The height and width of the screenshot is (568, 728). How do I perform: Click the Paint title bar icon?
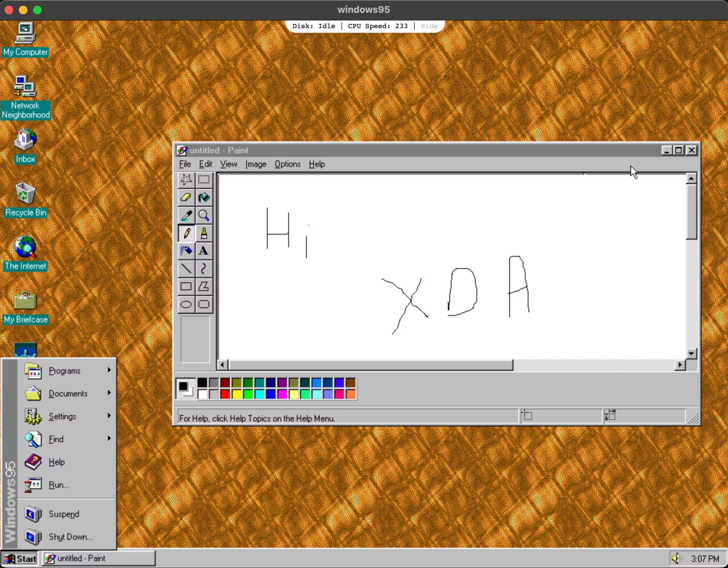click(182, 151)
